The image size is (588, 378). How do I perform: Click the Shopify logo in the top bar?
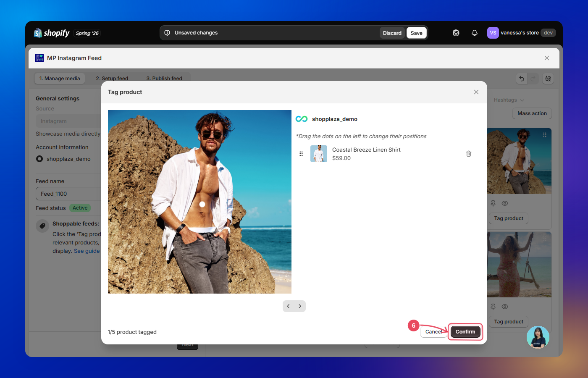click(x=52, y=33)
